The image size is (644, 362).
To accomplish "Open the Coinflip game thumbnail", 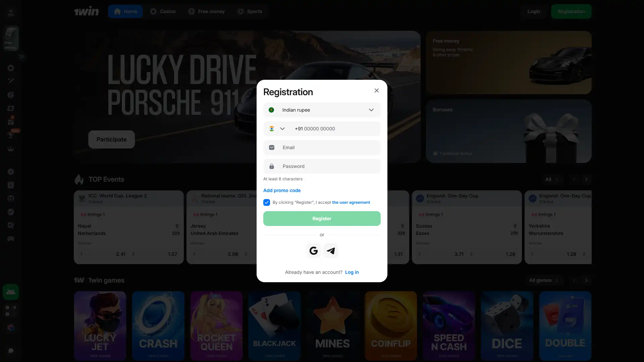I will point(391,326).
